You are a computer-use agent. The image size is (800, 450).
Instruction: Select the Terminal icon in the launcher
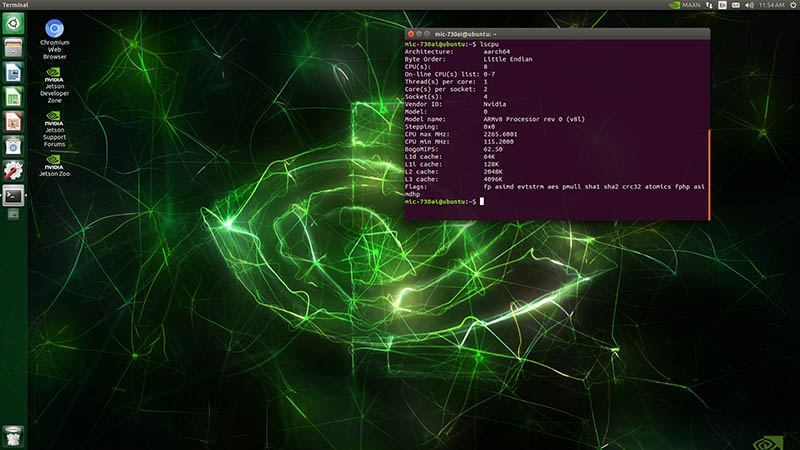pos(13,194)
